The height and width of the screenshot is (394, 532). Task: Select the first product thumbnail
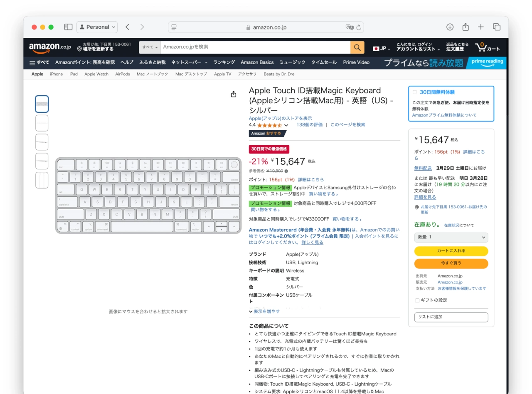[42, 104]
